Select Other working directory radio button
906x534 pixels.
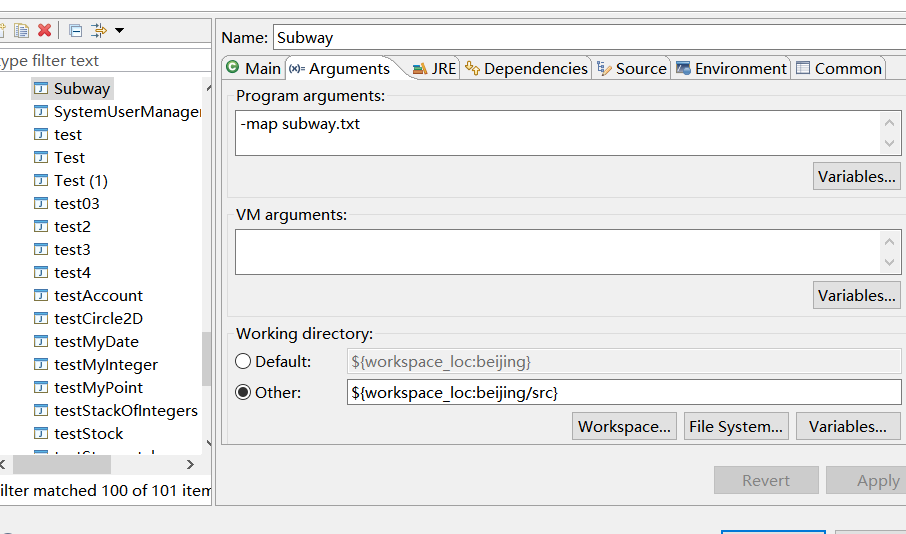[x=243, y=392]
